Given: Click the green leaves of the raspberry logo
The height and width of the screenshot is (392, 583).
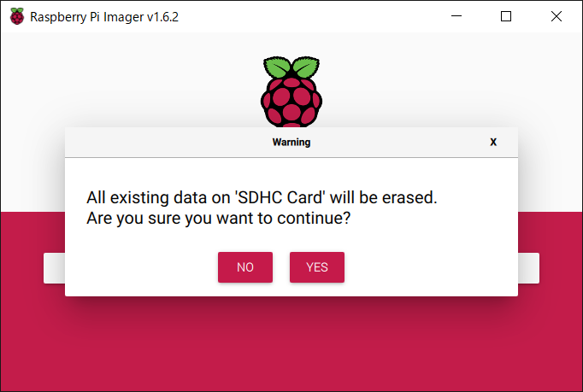Looking at the screenshot, I should click(x=291, y=67).
